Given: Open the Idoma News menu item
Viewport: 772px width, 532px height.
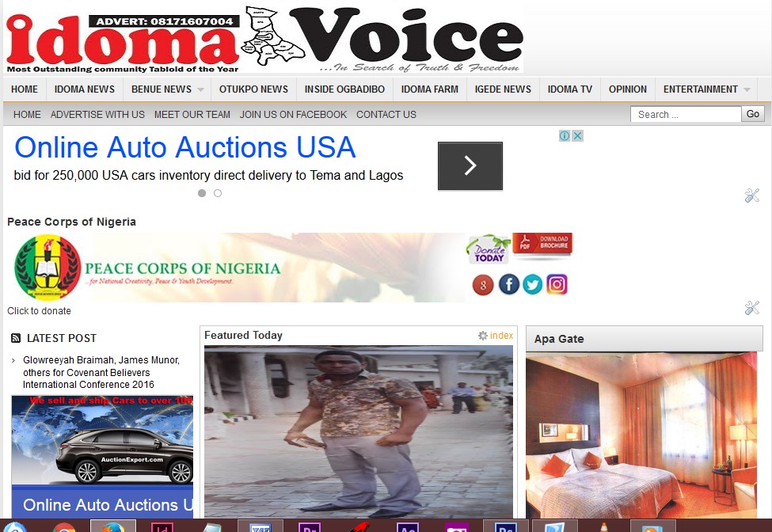Looking at the screenshot, I should (84, 89).
